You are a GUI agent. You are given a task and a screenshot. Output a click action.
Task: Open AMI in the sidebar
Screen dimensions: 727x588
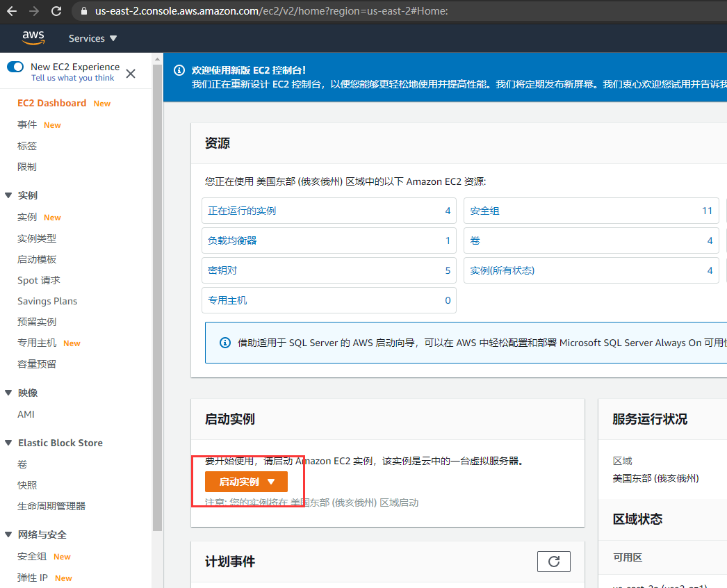[26, 414]
